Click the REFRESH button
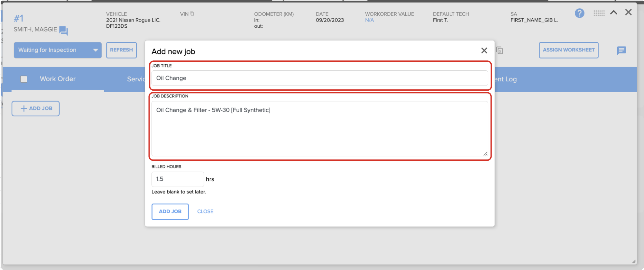This screenshot has width=644, height=270. pos(121,50)
